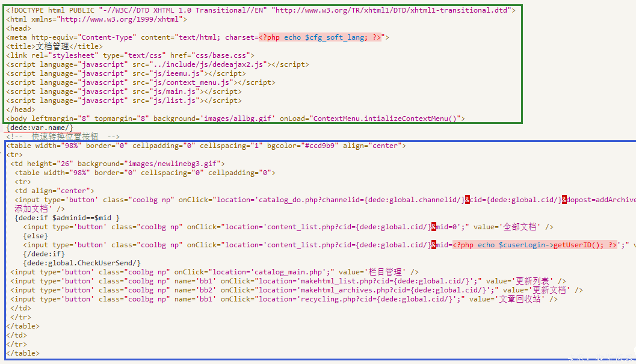Click the final </table> closing tag line

coord(23,353)
